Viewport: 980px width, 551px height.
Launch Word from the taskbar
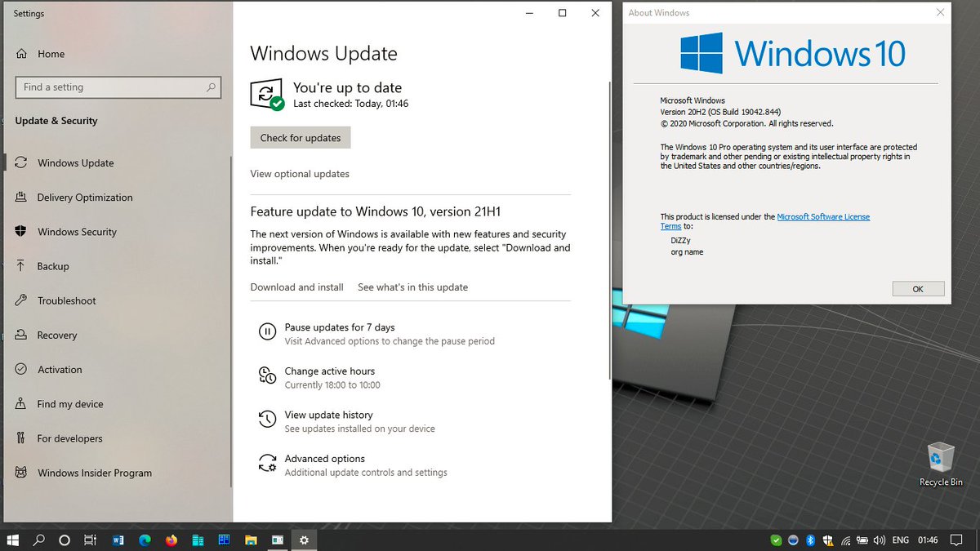click(x=118, y=540)
